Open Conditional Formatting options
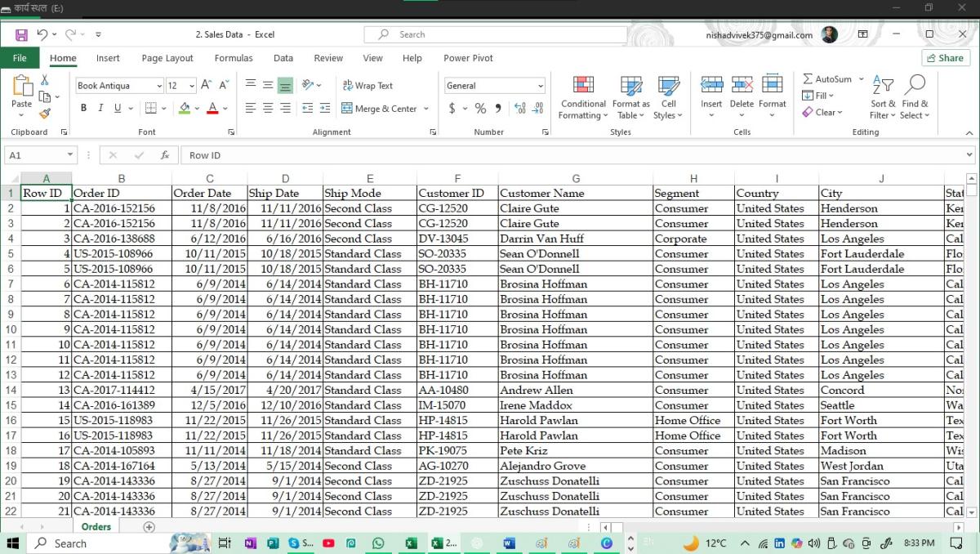Image resolution: width=980 pixels, height=554 pixels. 582,97
